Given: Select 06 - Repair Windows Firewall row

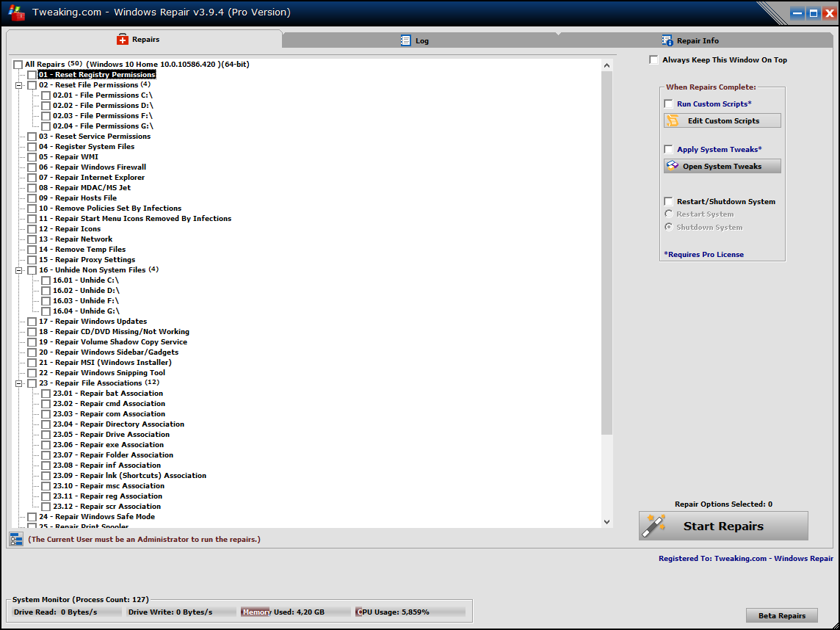Looking at the screenshot, I should pos(92,167).
